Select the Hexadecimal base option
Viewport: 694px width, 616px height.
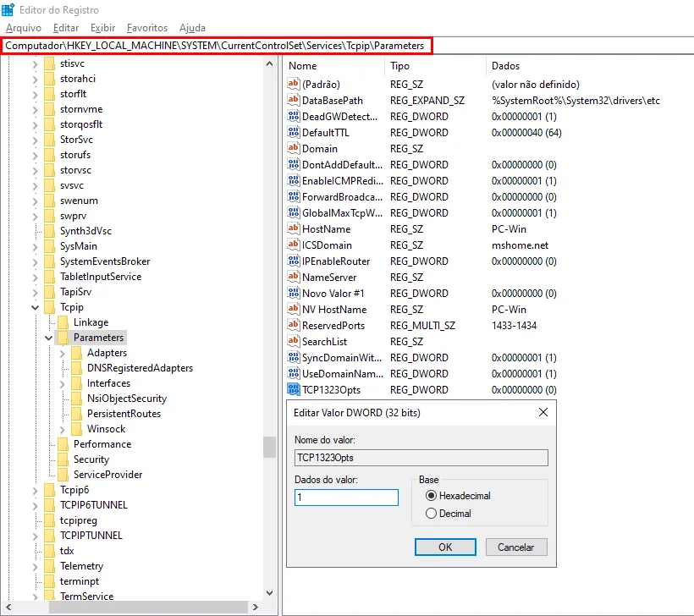point(458,496)
